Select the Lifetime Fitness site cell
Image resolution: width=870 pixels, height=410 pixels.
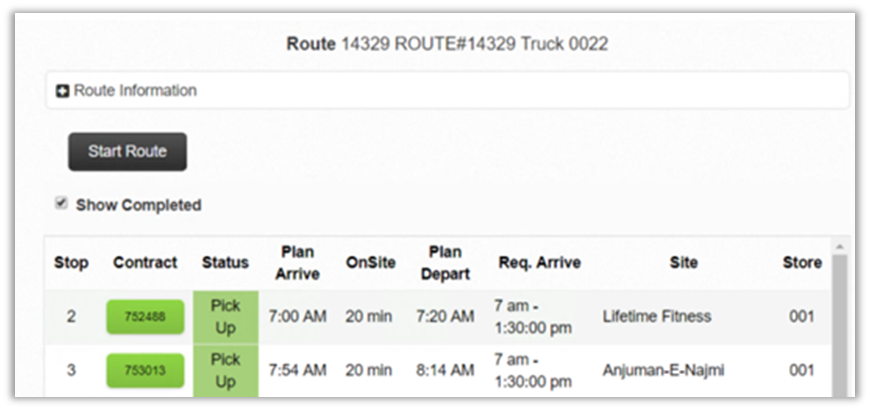pyautogui.click(x=657, y=317)
